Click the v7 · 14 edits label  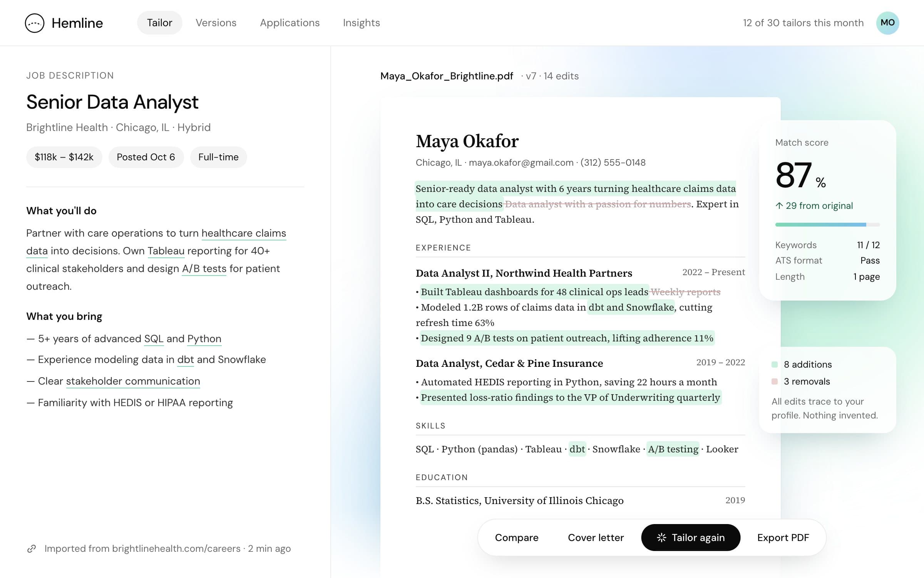[x=550, y=76]
